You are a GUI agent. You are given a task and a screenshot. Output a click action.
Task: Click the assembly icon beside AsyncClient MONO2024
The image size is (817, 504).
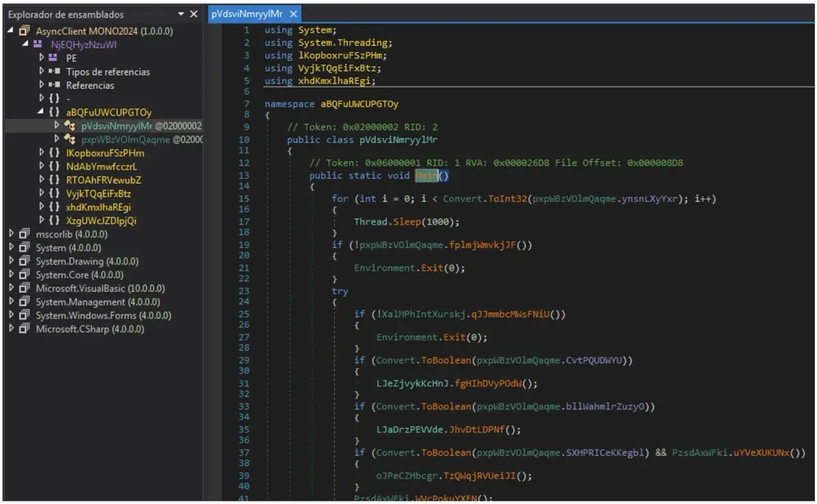point(25,31)
